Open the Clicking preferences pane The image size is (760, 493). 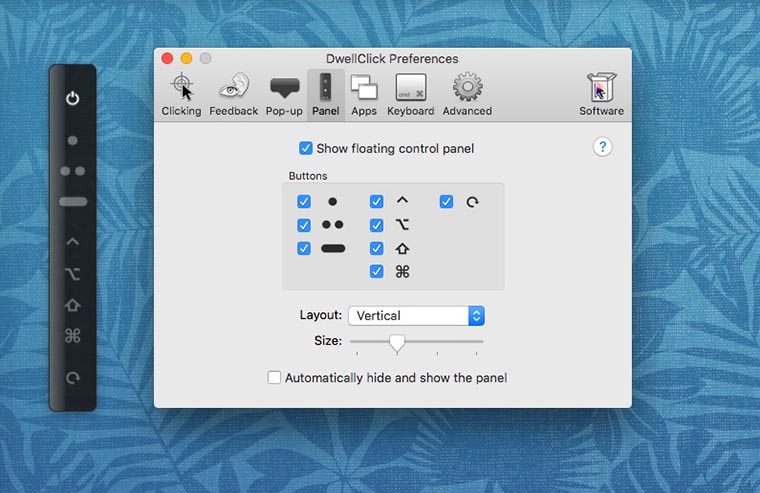tap(181, 95)
